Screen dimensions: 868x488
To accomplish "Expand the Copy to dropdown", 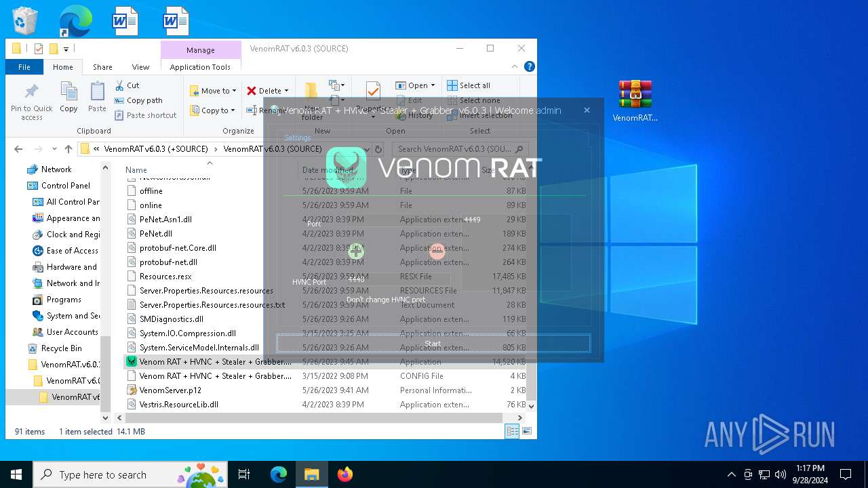I will tap(233, 110).
